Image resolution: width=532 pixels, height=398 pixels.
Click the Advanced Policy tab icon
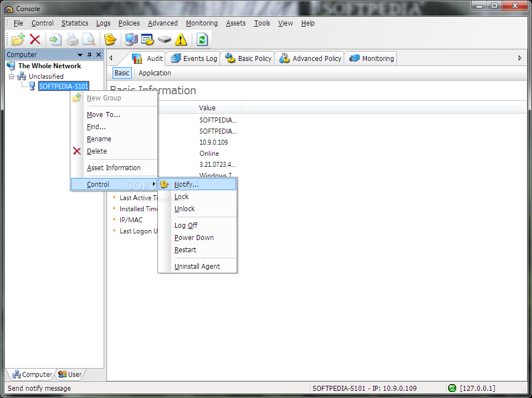pyautogui.click(x=284, y=58)
